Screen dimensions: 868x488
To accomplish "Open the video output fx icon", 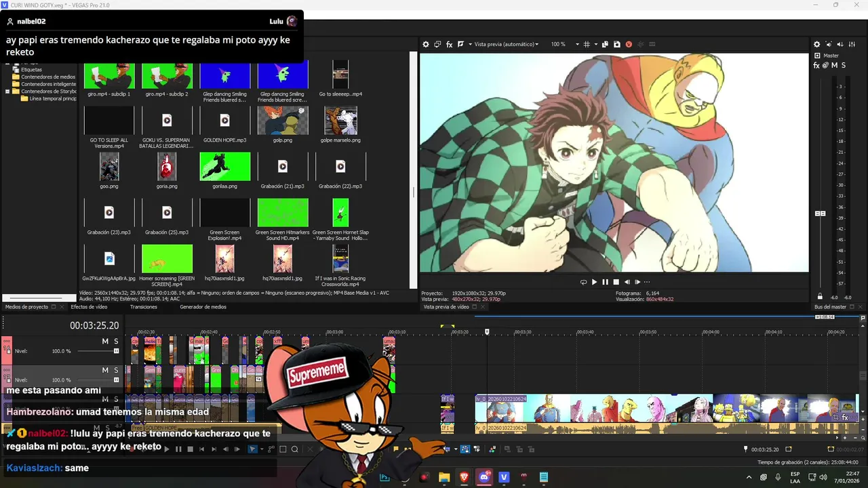I will tap(449, 44).
